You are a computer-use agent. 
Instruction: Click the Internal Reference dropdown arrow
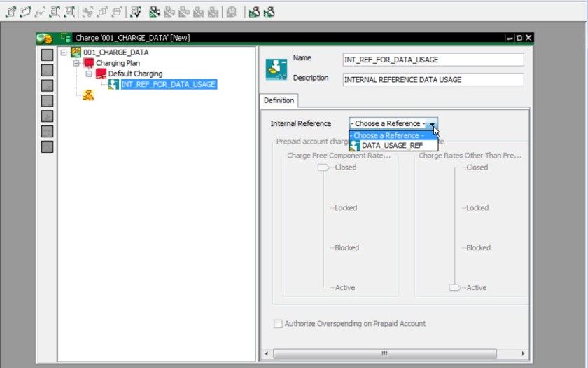tap(432, 123)
